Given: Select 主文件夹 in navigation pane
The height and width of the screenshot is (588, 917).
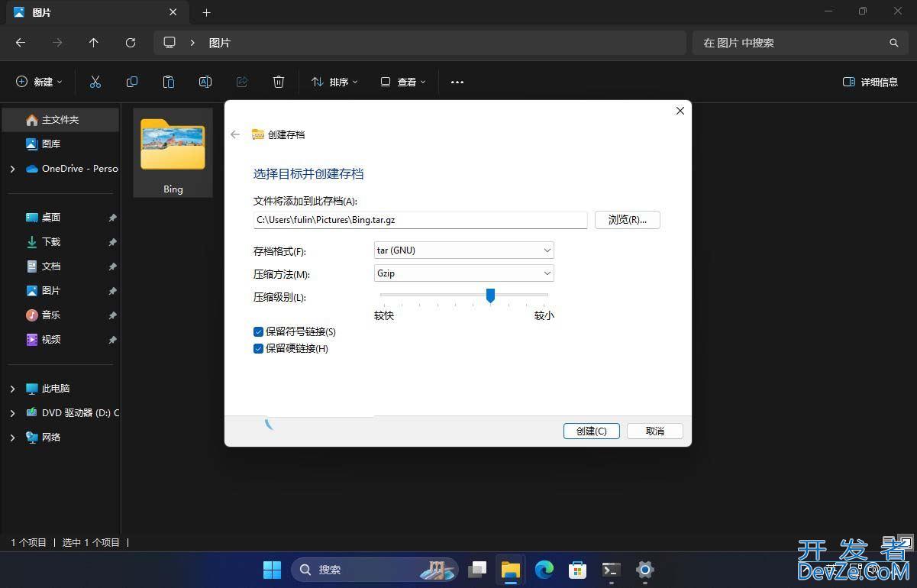Looking at the screenshot, I should point(60,120).
